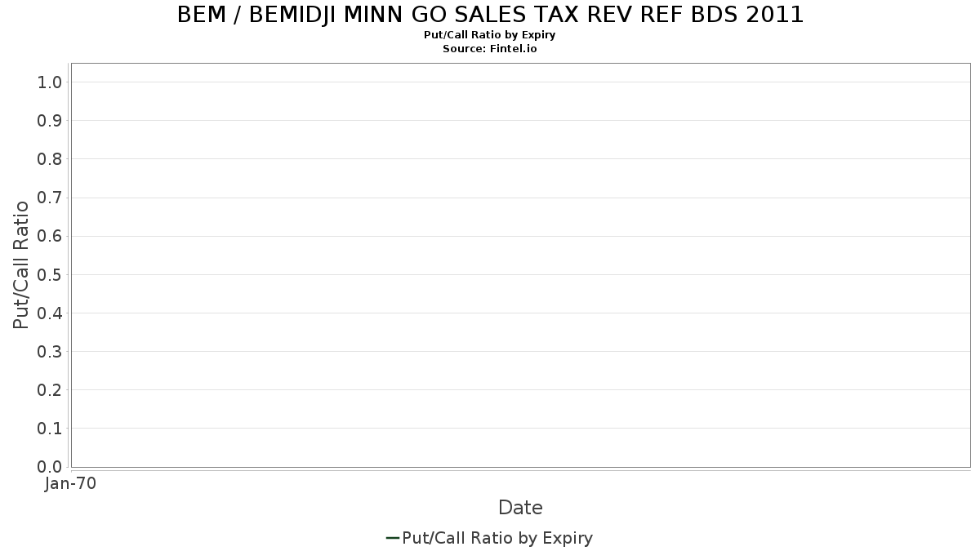
Task: Select the 1.0 y-axis tick label
Action: click(50, 82)
